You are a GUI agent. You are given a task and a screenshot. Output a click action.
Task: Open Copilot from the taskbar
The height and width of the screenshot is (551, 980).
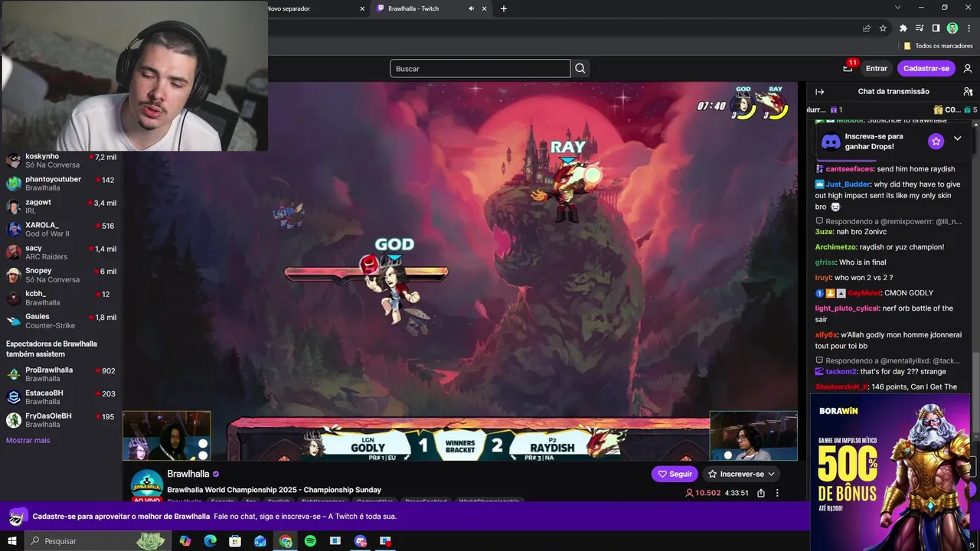click(185, 541)
